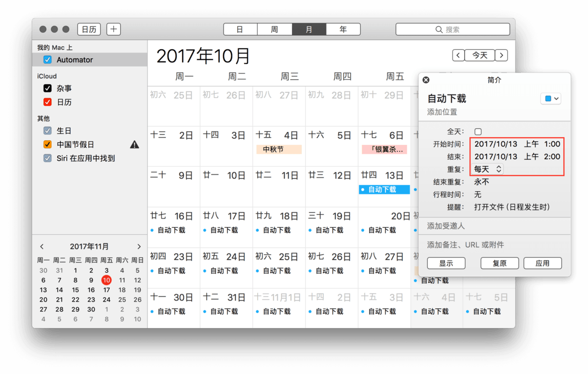Uncheck the Automator calendar checkbox
Viewport: 588px width, 374px height.
(x=47, y=60)
